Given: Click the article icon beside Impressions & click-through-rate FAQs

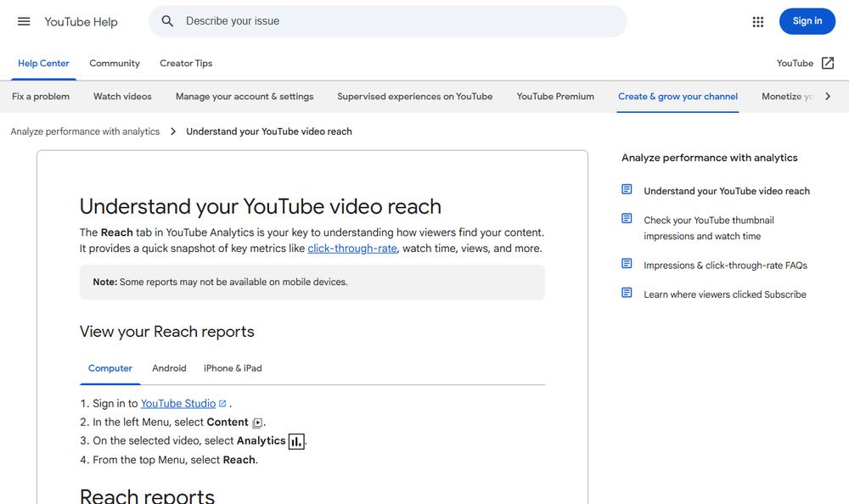Looking at the screenshot, I should click(x=627, y=263).
